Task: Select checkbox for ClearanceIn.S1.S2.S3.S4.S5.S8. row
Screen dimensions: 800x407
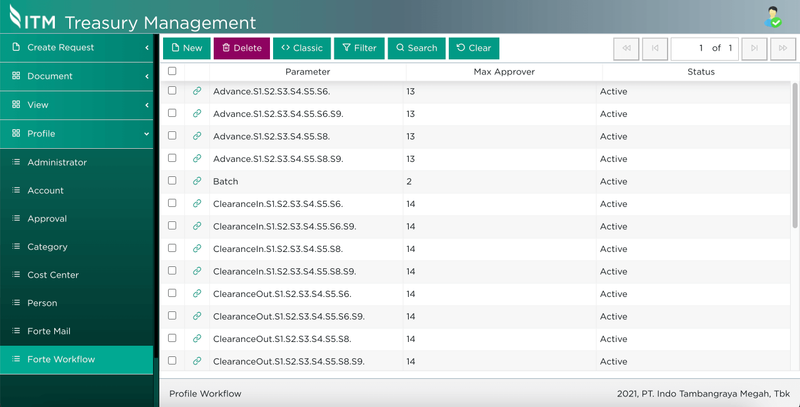Action: 172,248
